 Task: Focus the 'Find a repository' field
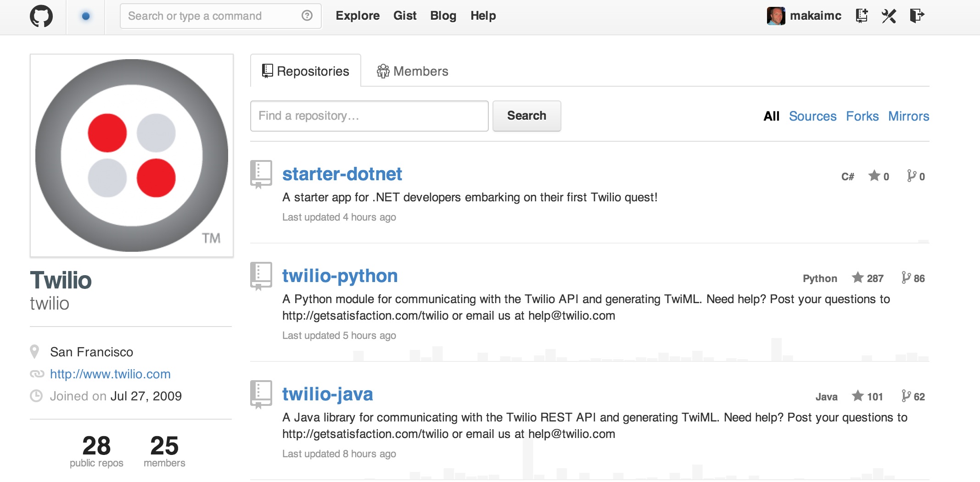tap(370, 116)
